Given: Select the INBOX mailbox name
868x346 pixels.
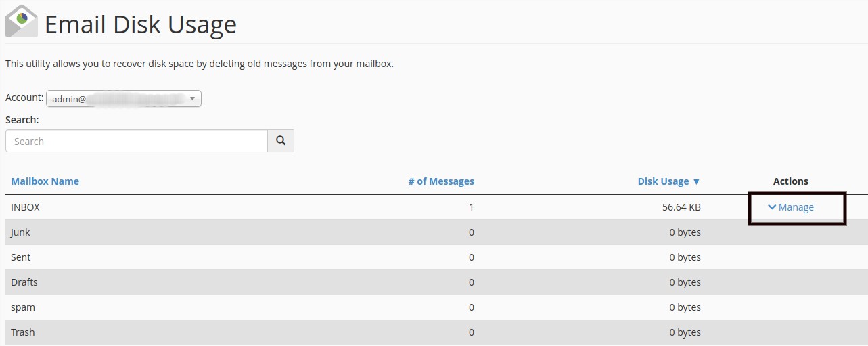Looking at the screenshot, I should tap(26, 207).
